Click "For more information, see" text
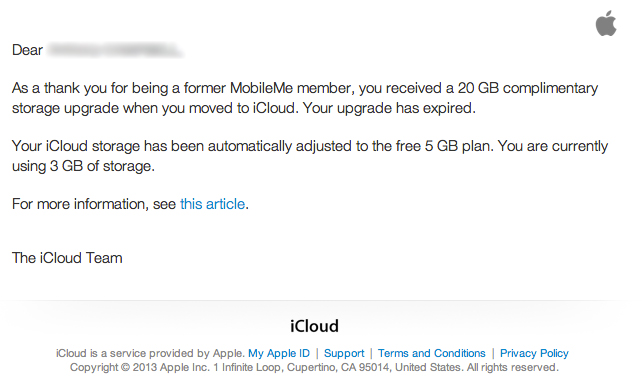 94,204
